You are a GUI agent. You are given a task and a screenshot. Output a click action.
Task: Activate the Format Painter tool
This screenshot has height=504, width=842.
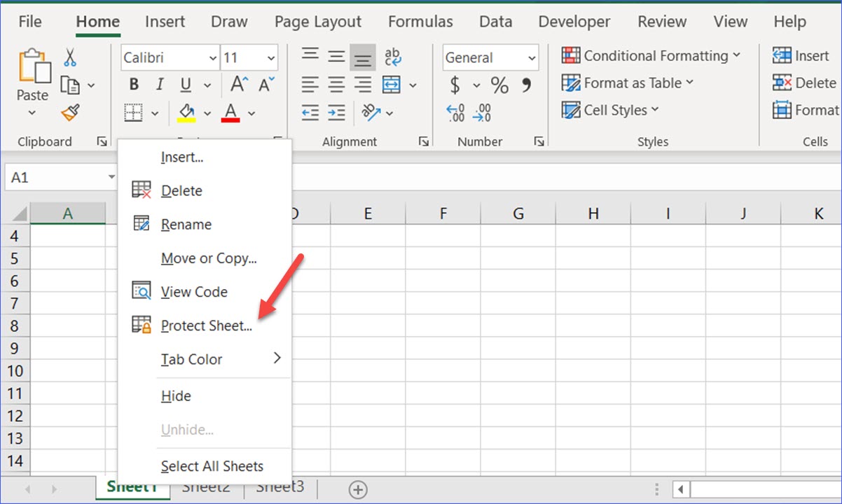[69, 112]
